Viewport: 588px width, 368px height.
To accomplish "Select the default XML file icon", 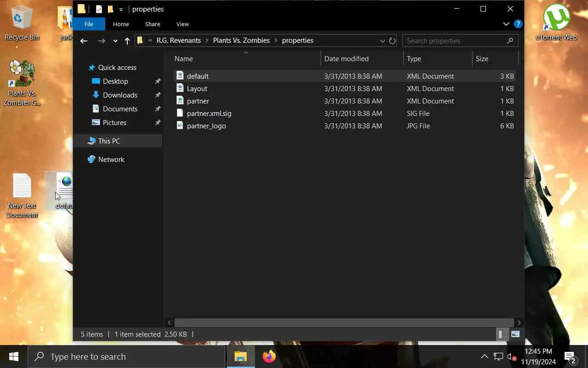I will 180,75.
